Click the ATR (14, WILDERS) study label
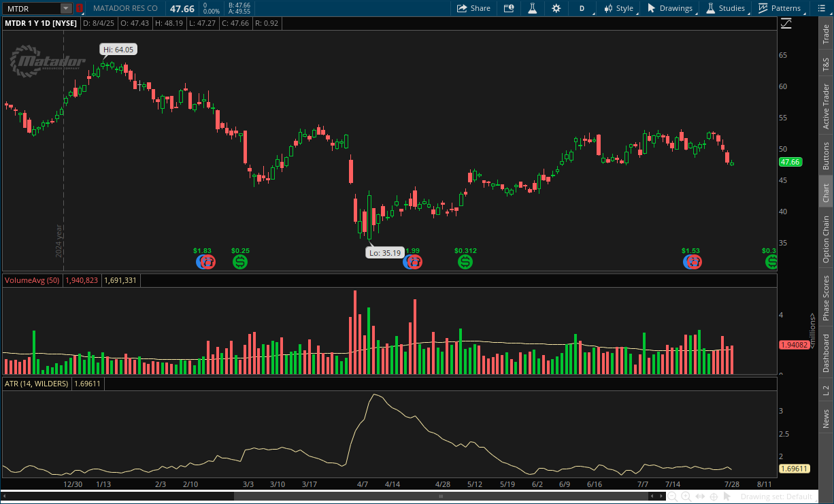 (37, 384)
